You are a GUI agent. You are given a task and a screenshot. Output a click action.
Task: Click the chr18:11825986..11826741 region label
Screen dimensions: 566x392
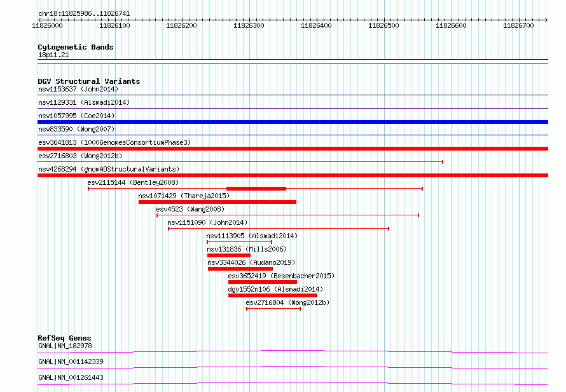tap(84, 13)
